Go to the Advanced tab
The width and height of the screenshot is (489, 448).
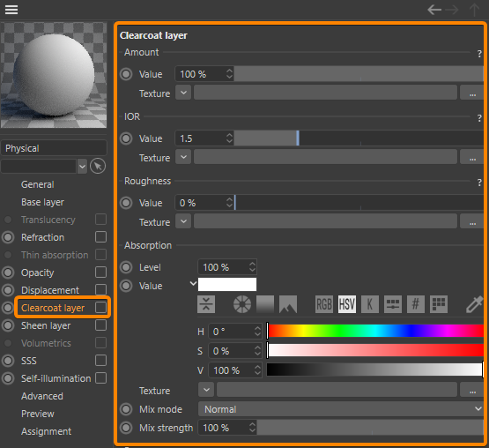(42, 396)
